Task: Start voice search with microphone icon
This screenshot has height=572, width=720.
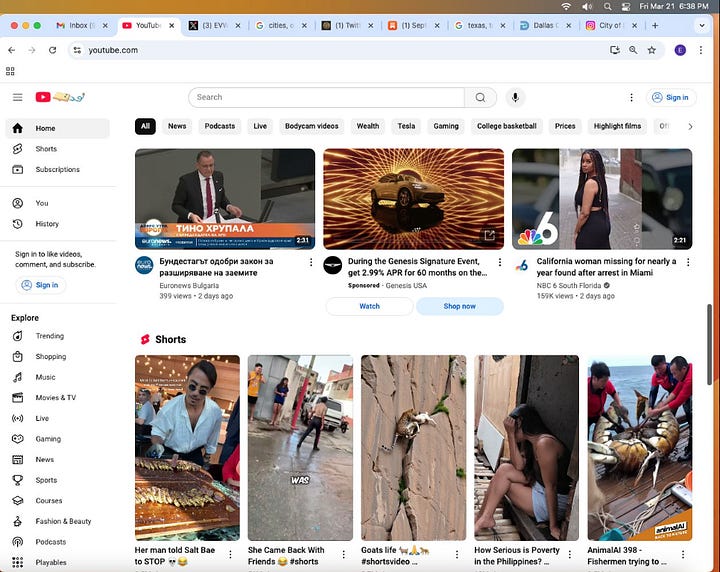Action: tap(515, 97)
